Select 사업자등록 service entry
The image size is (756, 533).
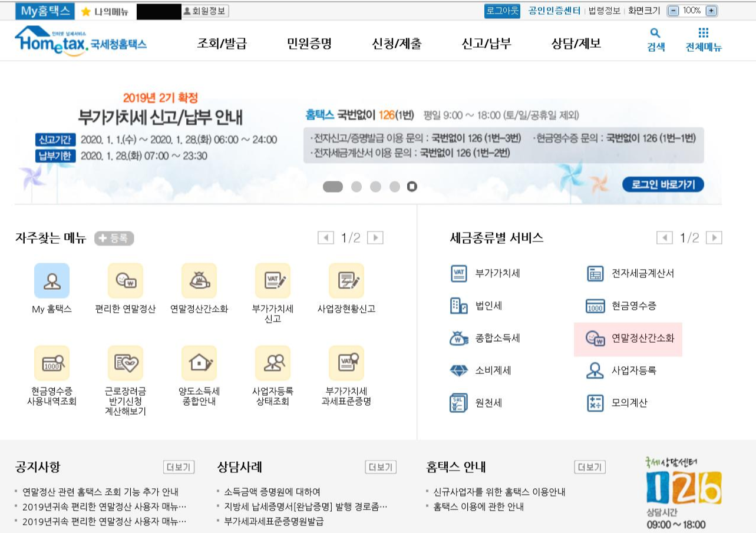point(621,370)
